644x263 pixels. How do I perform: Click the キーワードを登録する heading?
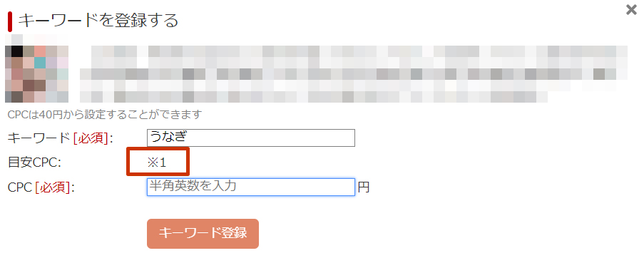(x=98, y=21)
